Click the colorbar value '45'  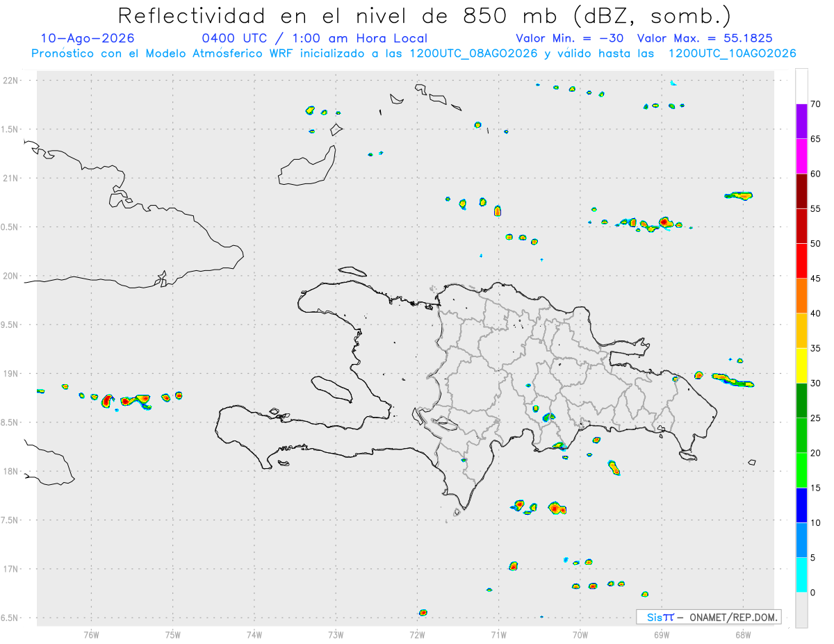816,279
